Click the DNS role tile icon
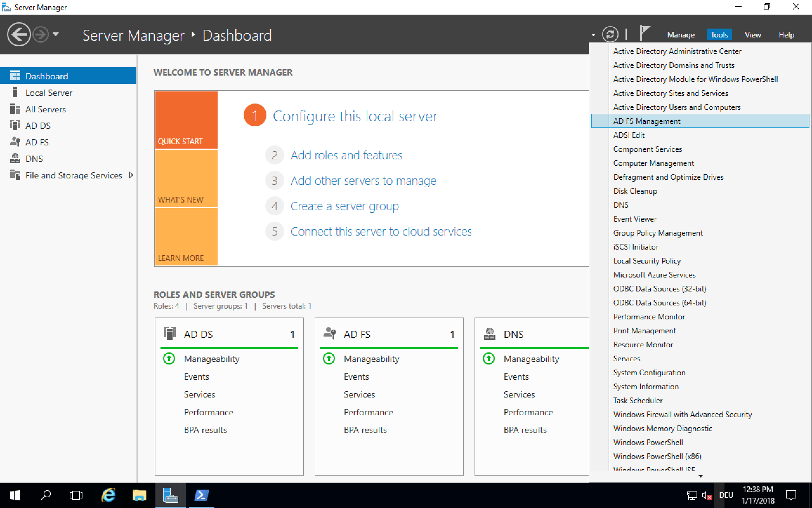Image resolution: width=812 pixels, height=508 pixels. point(489,334)
